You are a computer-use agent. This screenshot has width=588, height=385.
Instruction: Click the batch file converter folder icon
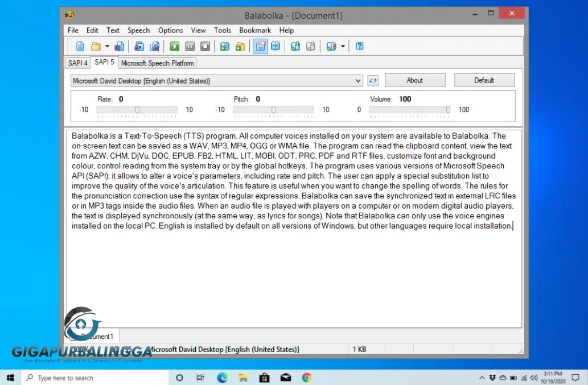click(240, 47)
